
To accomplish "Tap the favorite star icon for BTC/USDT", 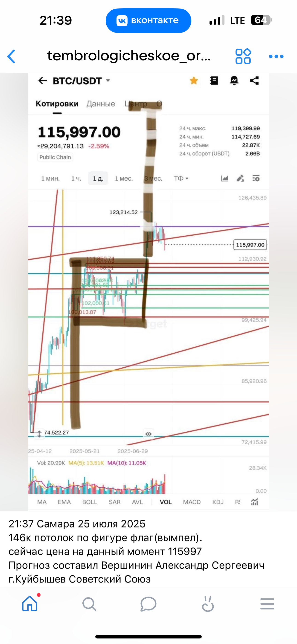I will [194, 81].
